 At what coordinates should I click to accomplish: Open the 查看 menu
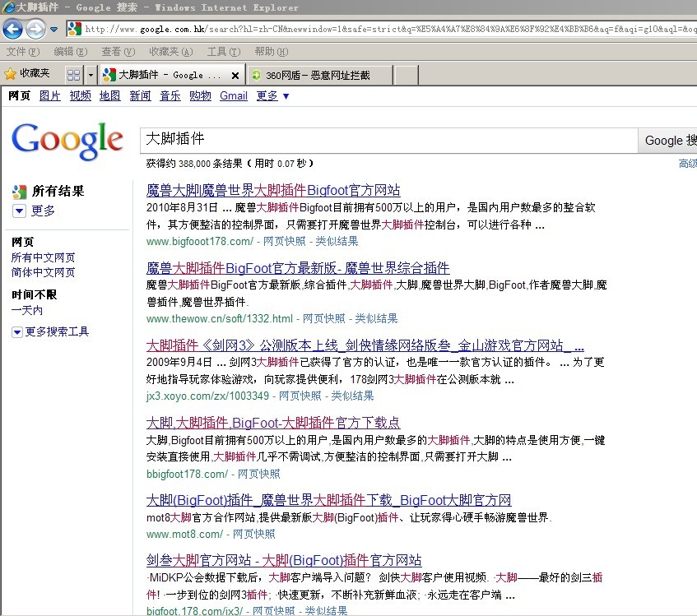118,52
